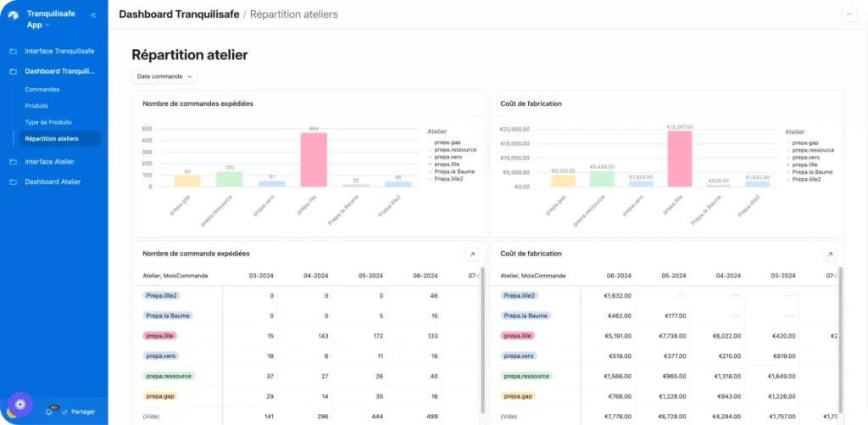Viewport: 868px width, 425px height.
Task: Click the yellow prepa.gap bar in orders chart
Action: click(x=187, y=182)
